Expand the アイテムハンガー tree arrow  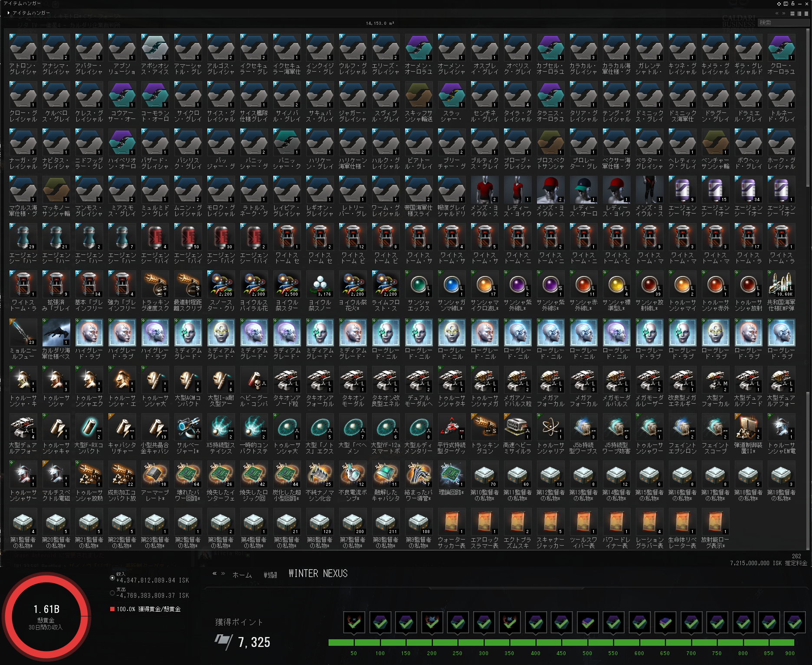pyautogui.click(x=9, y=13)
